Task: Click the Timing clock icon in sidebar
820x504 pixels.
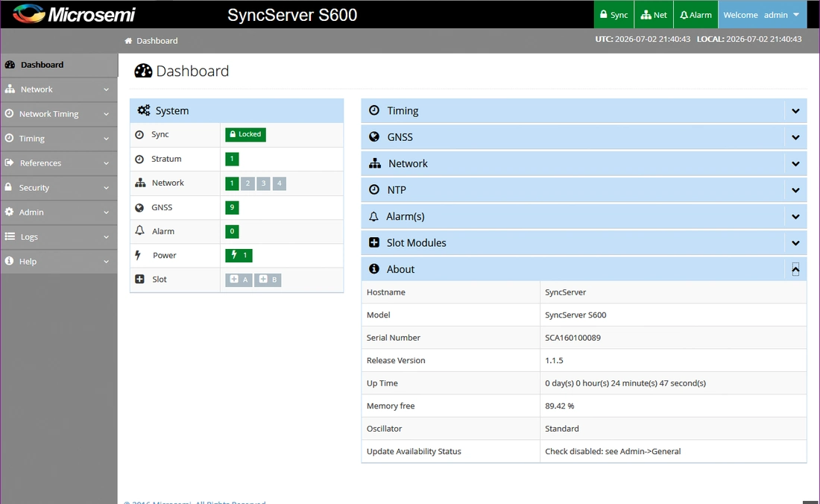Action: coord(9,138)
